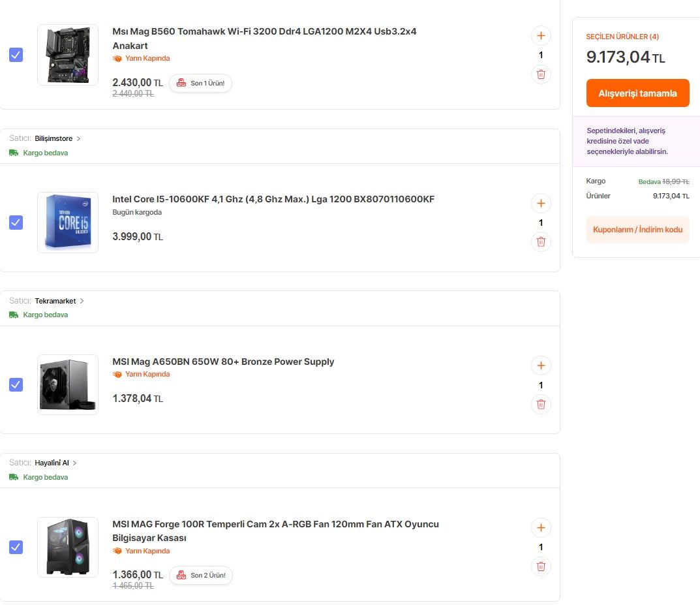Screen dimensions: 700x605
Task: Click the 3.999,00 TL processor price
Action: point(138,237)
